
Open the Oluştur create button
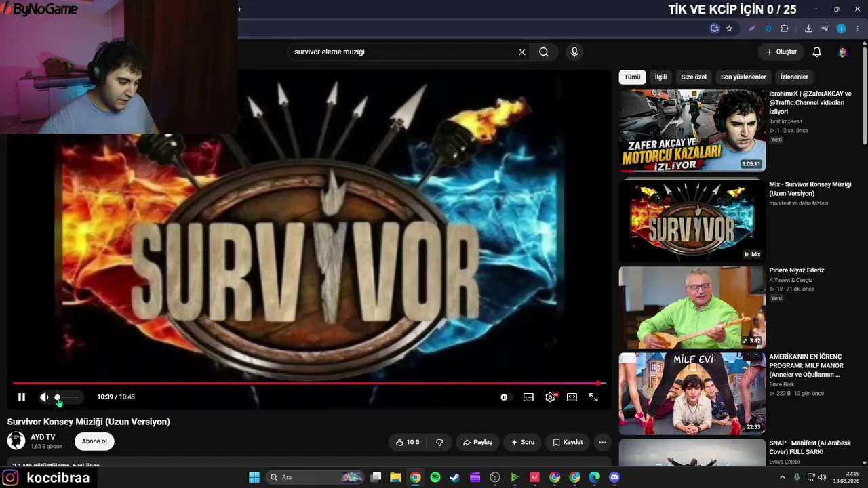pos(781,52)
